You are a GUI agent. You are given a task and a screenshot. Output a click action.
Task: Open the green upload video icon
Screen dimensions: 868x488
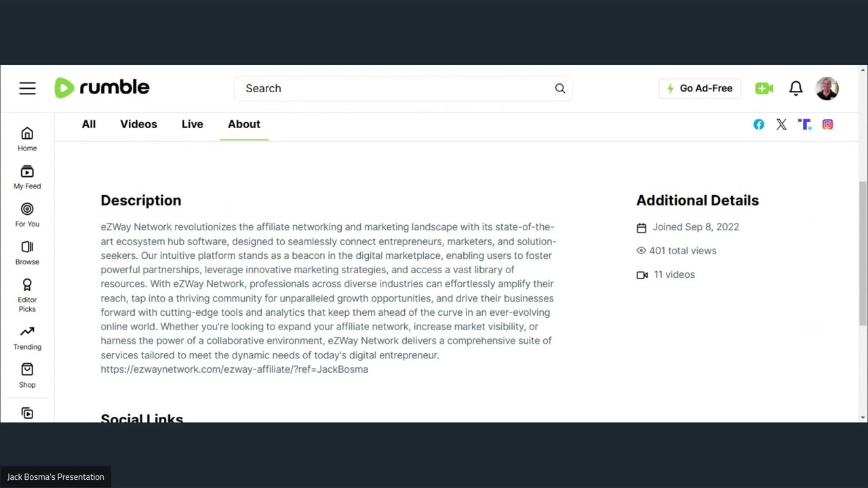[764, 88]
